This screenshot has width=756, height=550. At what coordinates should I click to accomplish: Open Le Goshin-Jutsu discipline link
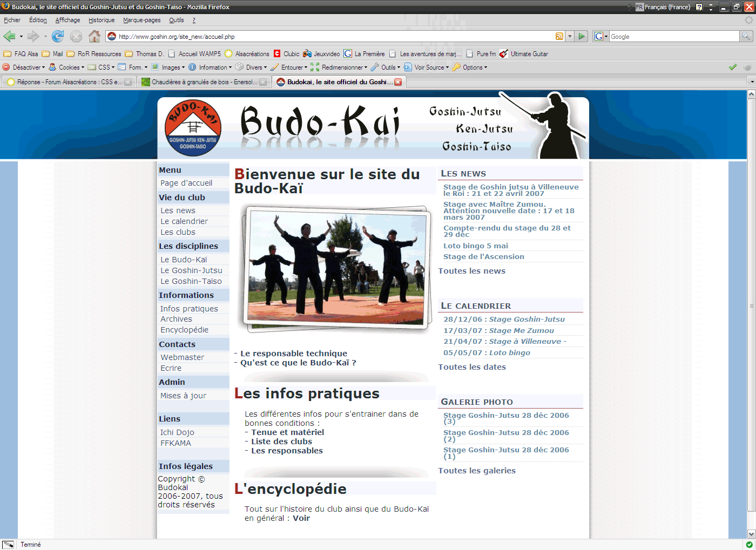pyautogui.click(x=191, y=270)
